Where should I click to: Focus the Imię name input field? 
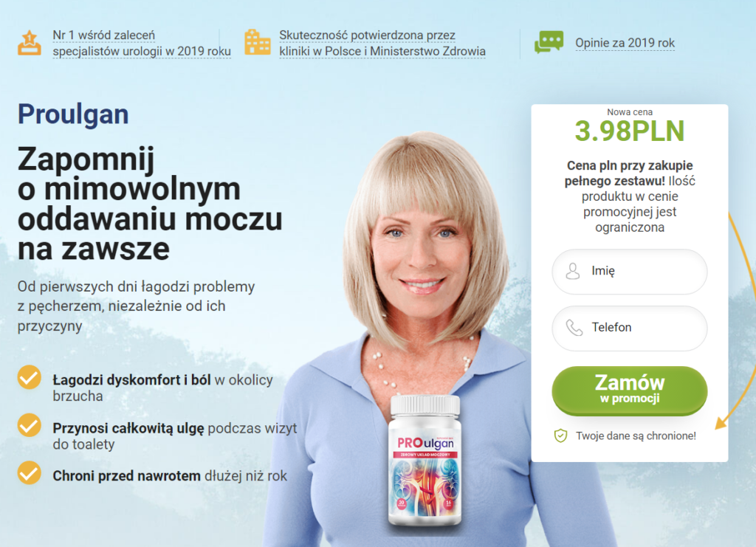tap(630, 272)
